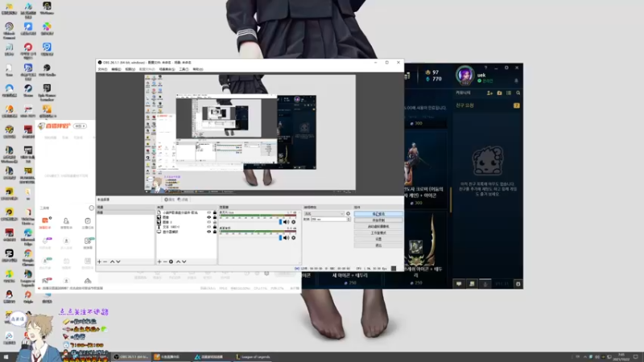Open settings gear for second mixer channel
Viewport: 644px width, 362px height.
tap(293, 237)
